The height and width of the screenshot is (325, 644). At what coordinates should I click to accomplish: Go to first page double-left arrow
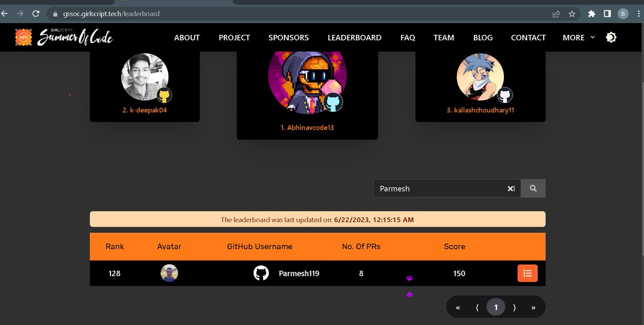pos(458,308)
